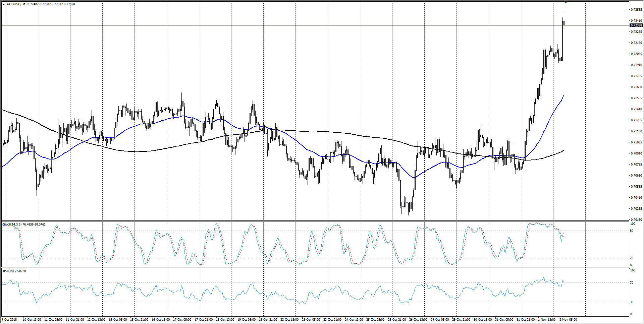The width and height of the screenshot is (644, 324).
Task: Click the RSI 70 level scale label
Action: coord(632,283)
